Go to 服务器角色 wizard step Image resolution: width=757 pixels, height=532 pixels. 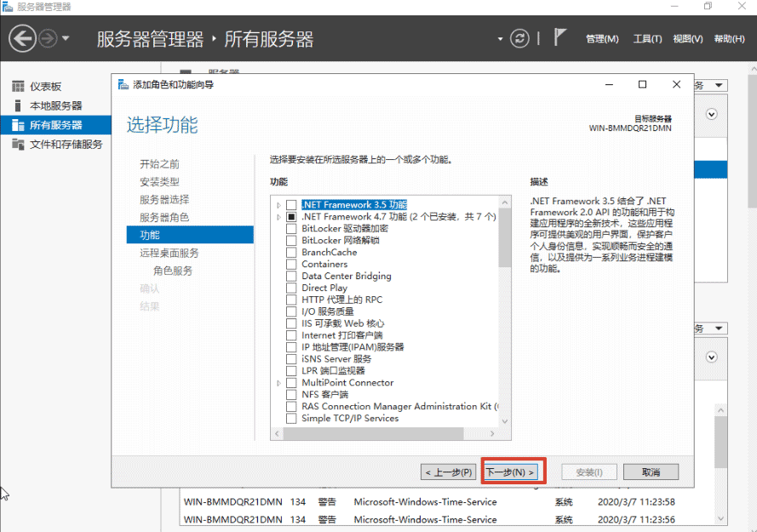click(x=164, y=217)
